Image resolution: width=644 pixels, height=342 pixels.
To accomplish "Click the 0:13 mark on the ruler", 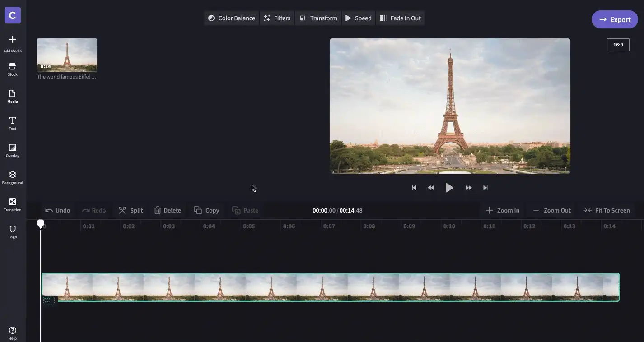I will pyautogui.click(x=569, y=226).
